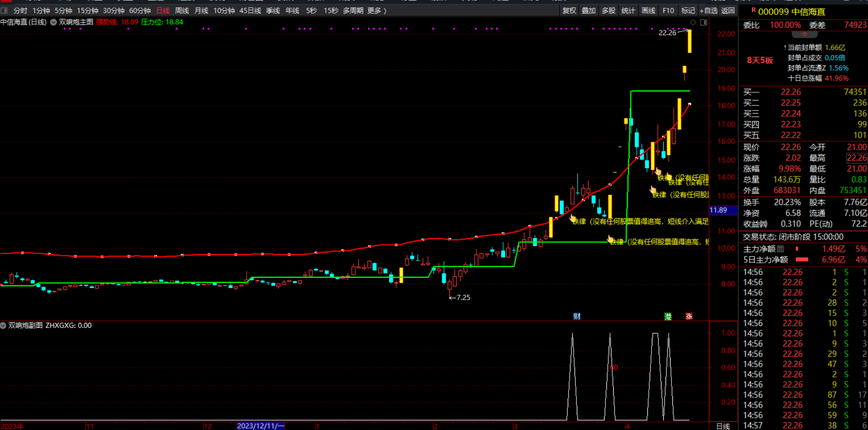Add stock with +自选 button
Viewport: 868px width, 430px height.
(x=708, y=10)
